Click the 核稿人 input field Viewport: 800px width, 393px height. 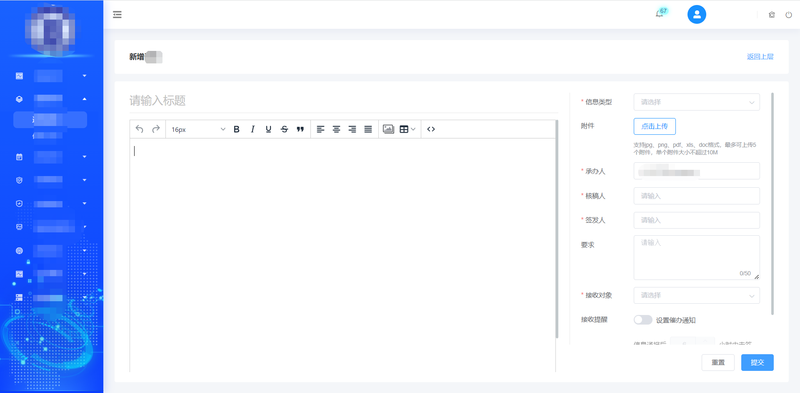point(696,195)
